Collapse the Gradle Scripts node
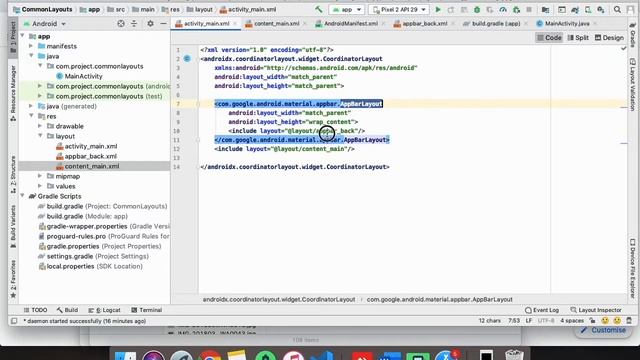This screenshot has width=640, height=360. coord(22,196)
